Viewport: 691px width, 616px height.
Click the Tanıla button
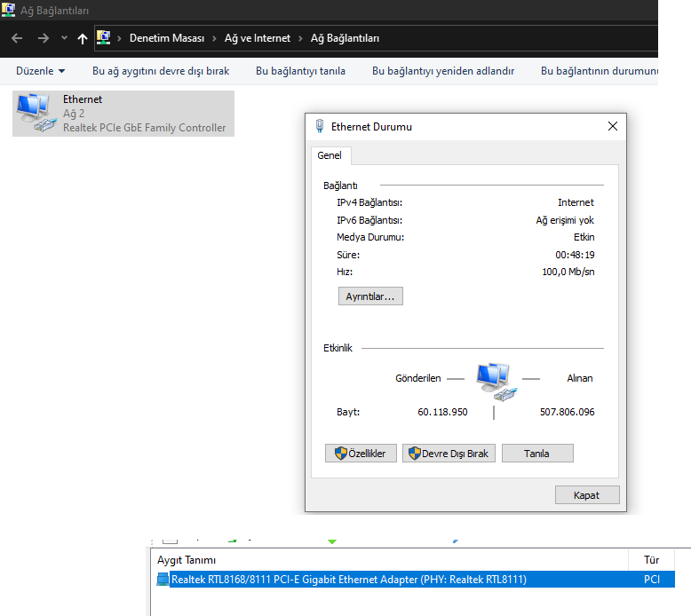pyautogui.click(x=537, y=453)
